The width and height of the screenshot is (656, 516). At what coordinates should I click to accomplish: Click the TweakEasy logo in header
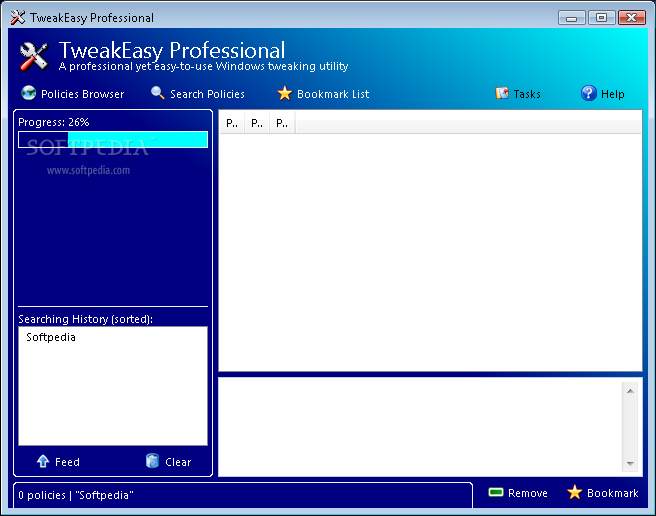coord(34,56)
